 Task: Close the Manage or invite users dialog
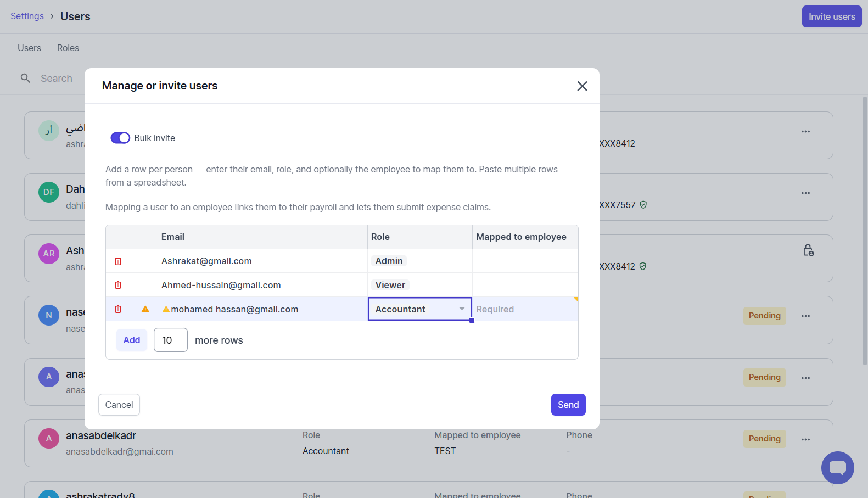[583, 86]
